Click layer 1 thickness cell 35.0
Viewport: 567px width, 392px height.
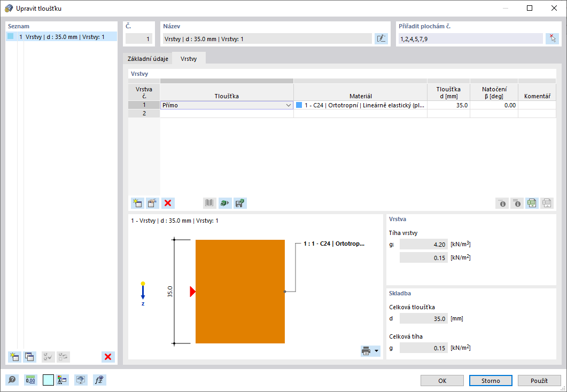pyautogui.click(x=448, y=105)
